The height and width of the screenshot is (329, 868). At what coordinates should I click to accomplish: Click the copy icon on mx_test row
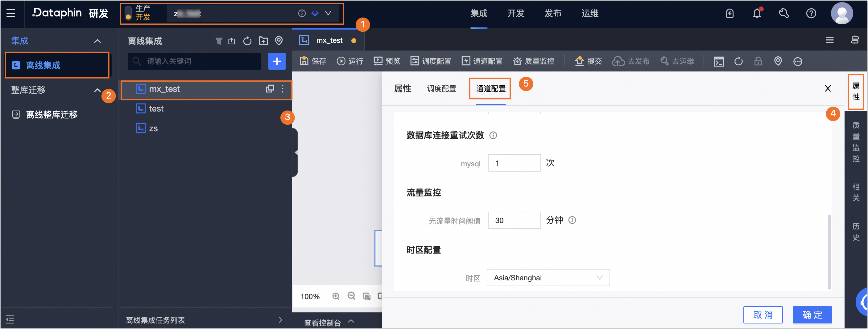click(270, 88)
